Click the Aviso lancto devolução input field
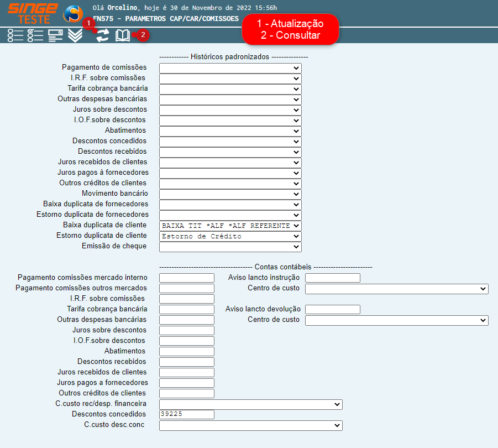Image resolution: width=498 pixels, height=448 pixels. coord(332,310)
